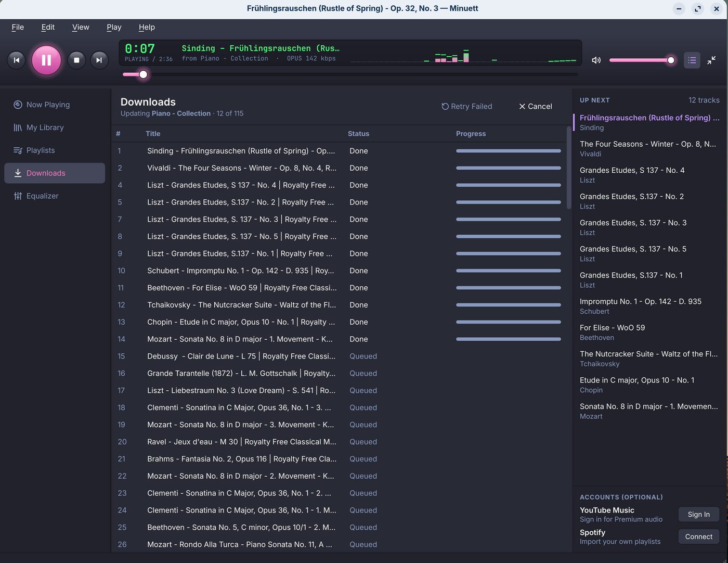
Task: Click the downloads list scrollbar
Action: pyautogui.click(x=568, y=168)
